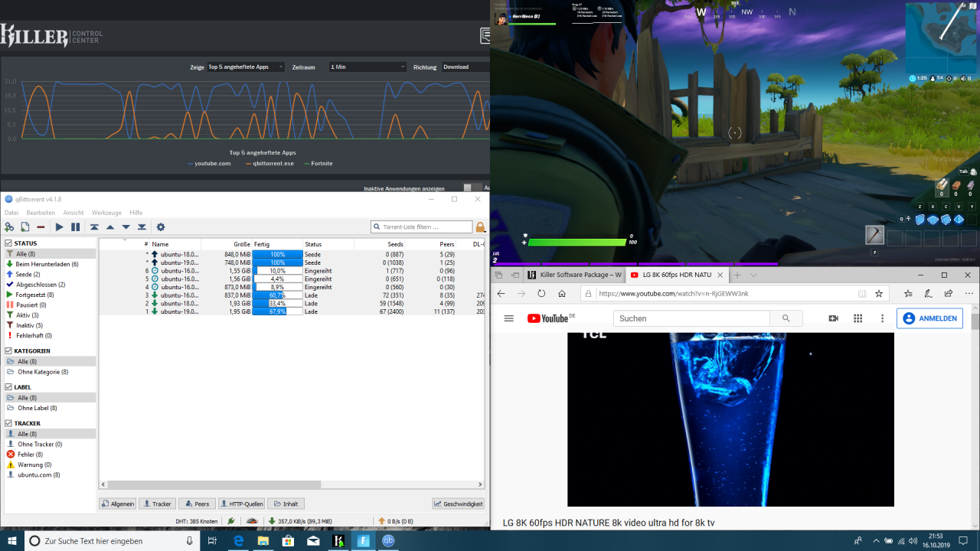
Task: Open qBittorrent options gear icon
Action: [x=161, y=227]
